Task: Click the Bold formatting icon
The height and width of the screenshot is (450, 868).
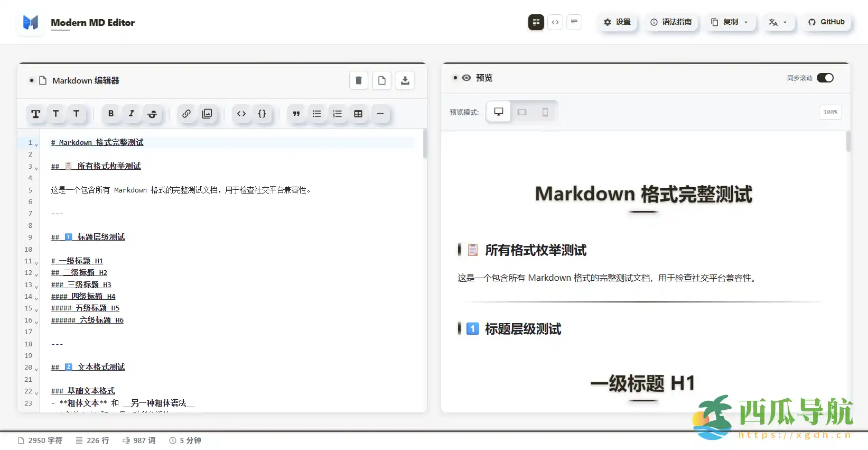Action: pyautogui.click(x=111, y=114)
